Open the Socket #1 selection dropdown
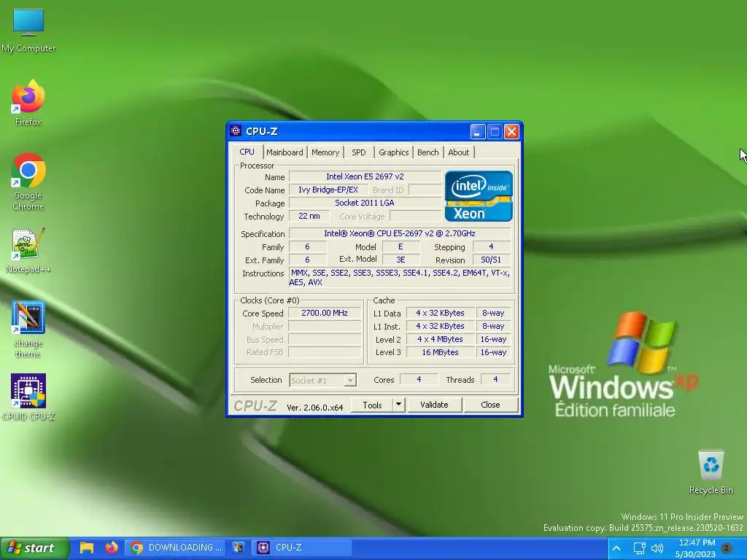Screen dimensions: 747x560 (323, 381)
